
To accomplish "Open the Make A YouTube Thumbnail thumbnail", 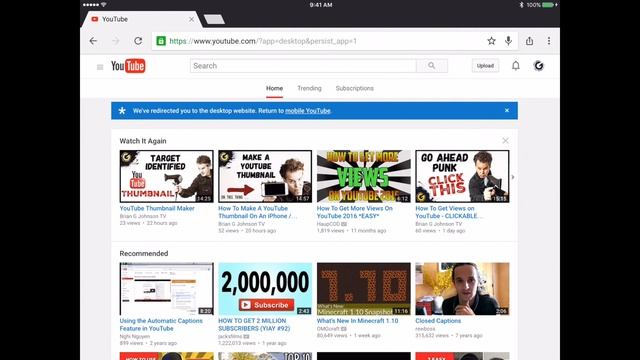I will point(265,176).
